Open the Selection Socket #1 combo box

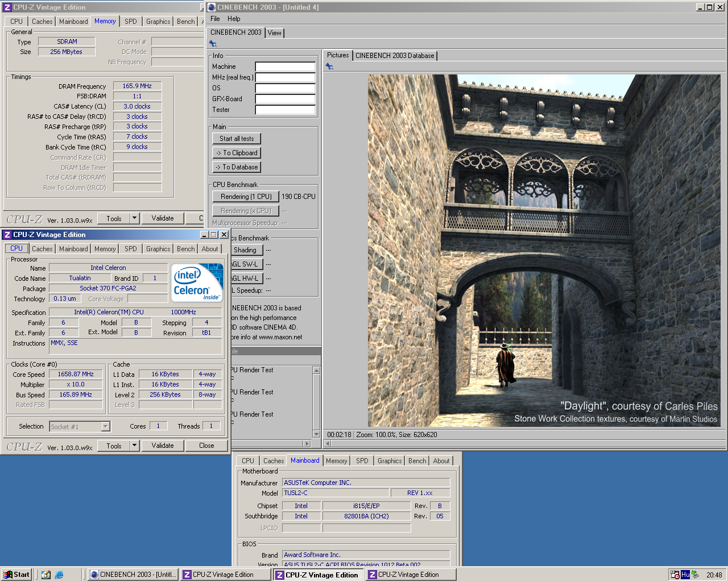coord(80,426)
